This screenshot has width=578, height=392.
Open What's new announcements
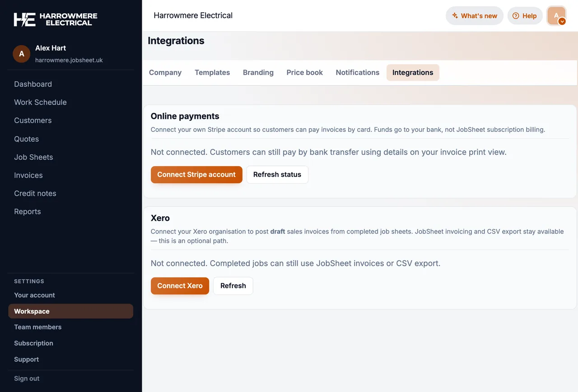474,16
